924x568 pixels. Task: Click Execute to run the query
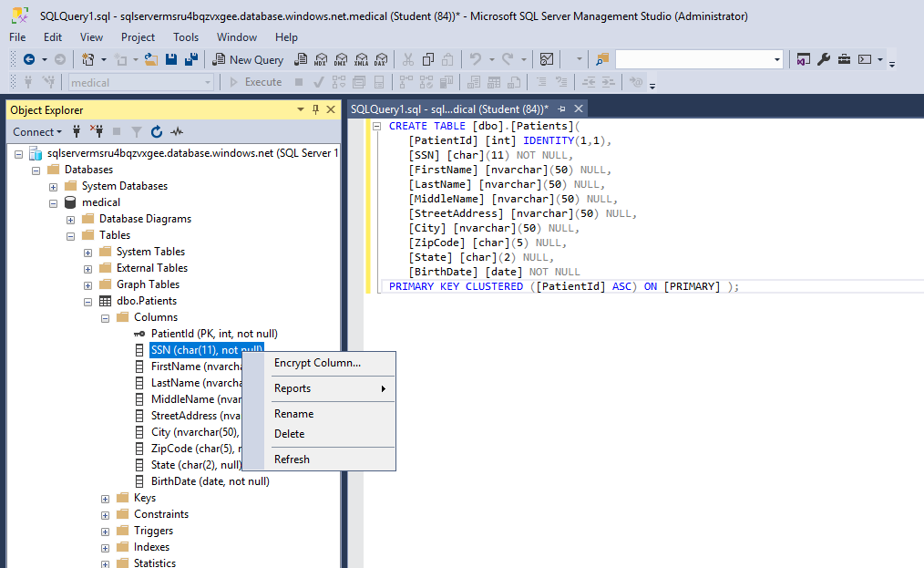[x=256, y=82]
